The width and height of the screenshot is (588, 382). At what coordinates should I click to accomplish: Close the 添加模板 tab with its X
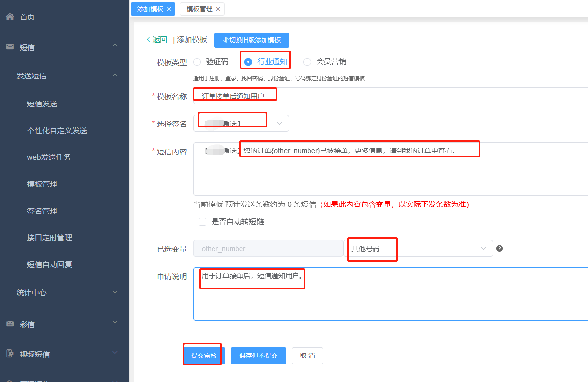tap(169, 9)
